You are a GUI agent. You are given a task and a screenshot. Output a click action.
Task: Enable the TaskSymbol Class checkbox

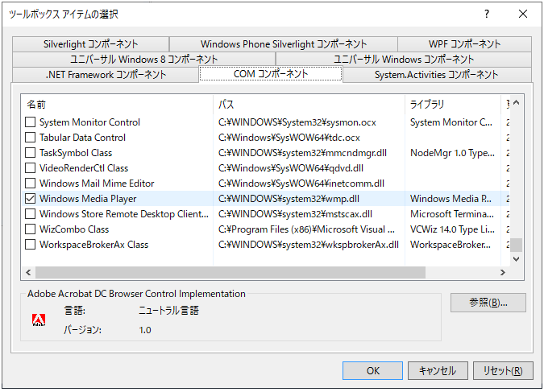(x=30, y=152)
